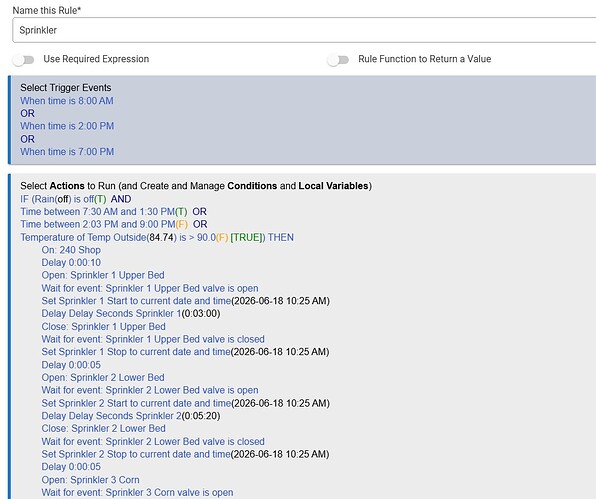Toggle Rule Function to Return a Value switch
Image resolution: width=596 pixels, height=499 pixels.
[338, 60]
